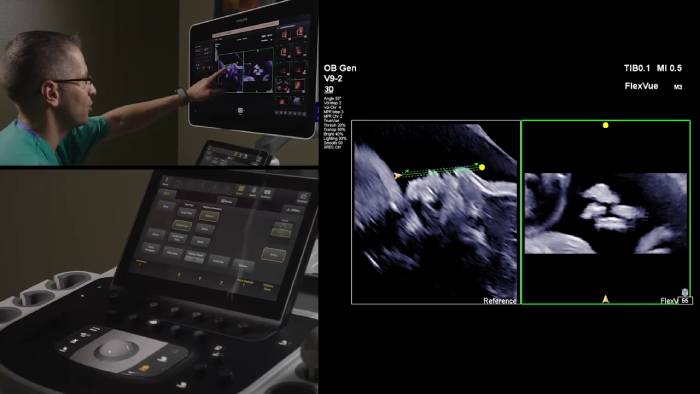Activate the green-bordered FlexVue rendered pane
The width and height of the screenshot is (700, 394).
click(606, 212)
